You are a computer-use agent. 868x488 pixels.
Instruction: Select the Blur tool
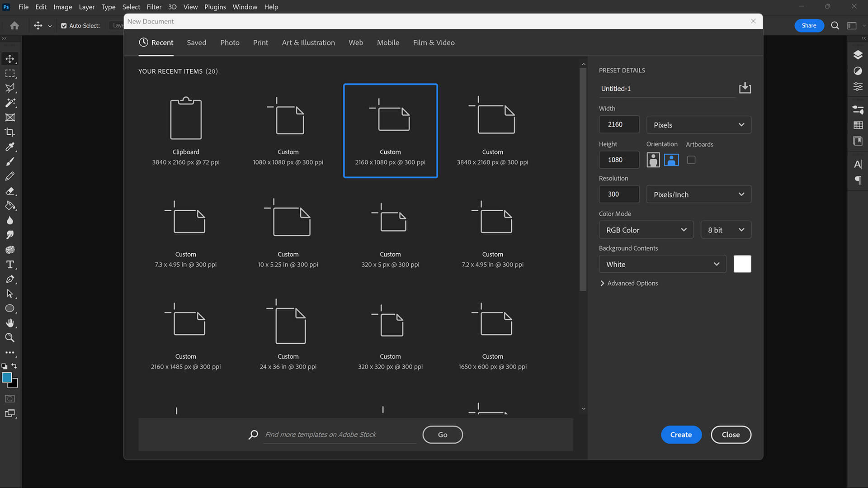tap(10, 220)
